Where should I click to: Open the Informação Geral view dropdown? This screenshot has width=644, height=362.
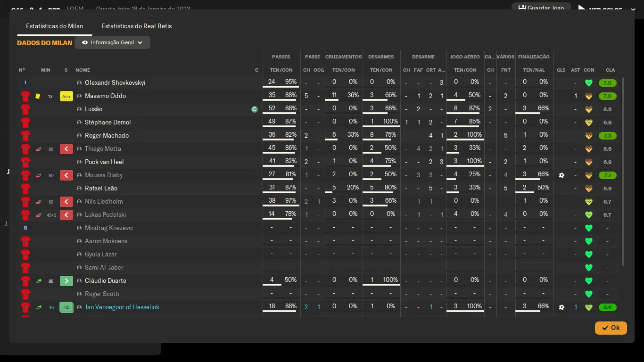click(112, 42)
